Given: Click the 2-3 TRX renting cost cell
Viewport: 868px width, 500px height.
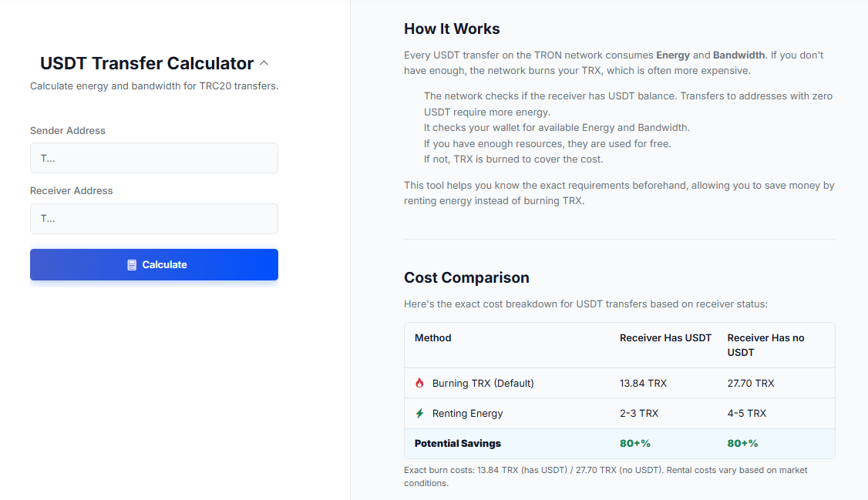Looking at the screenshot, I should click(639, 414).
